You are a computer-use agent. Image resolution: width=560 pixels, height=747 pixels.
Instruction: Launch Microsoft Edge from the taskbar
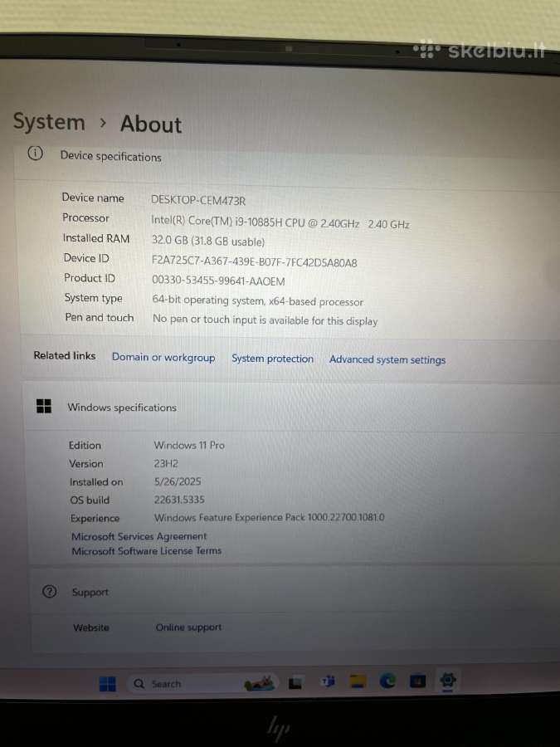(x=387, y=681)
